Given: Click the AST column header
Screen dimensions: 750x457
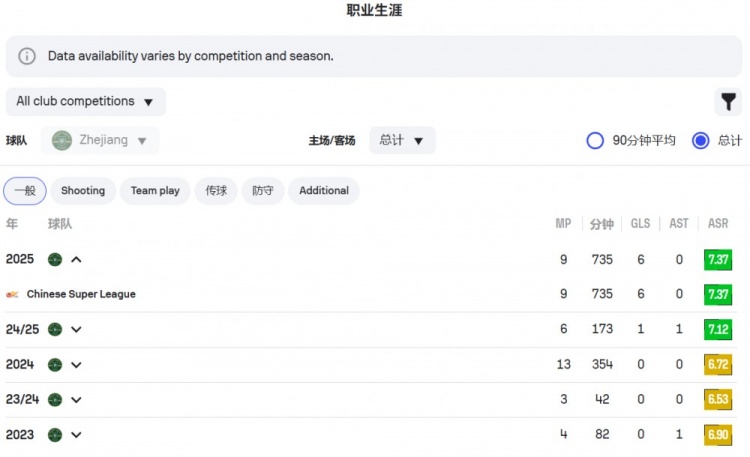Looking at the screenshot, I should click(679, 223).
